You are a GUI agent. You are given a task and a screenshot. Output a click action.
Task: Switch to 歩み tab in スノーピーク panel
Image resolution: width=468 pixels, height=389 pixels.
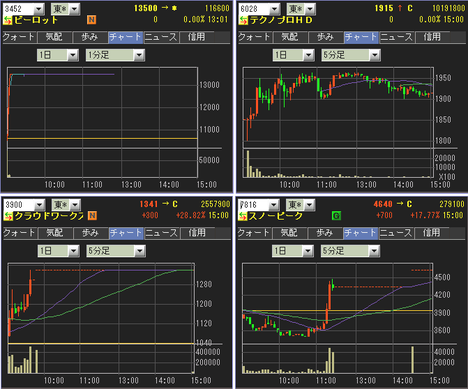(x=325, y=233)
